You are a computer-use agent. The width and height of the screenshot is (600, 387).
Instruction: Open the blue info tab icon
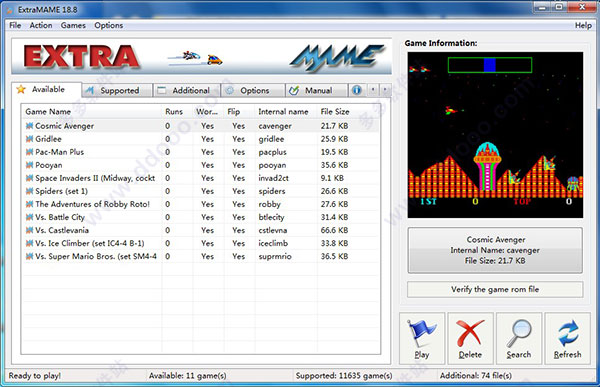click(357, 90)
